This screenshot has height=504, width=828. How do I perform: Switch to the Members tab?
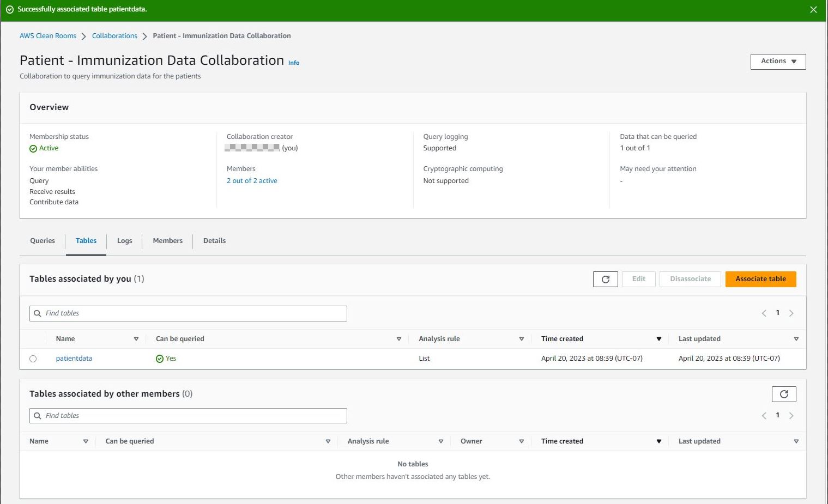click(x=168, y=241)
